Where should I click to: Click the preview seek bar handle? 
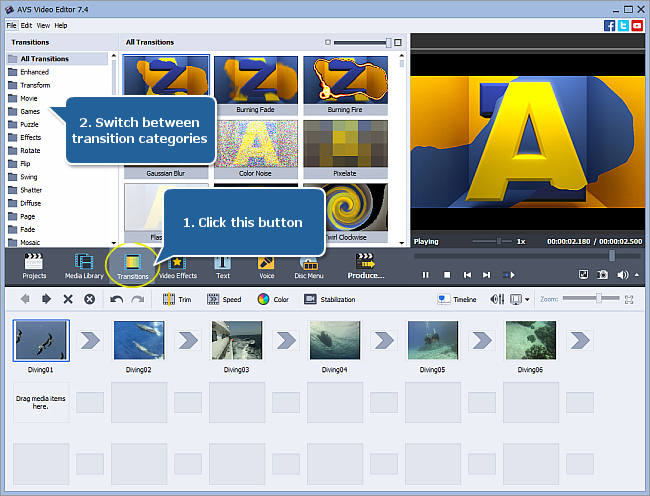coord(612,256)
